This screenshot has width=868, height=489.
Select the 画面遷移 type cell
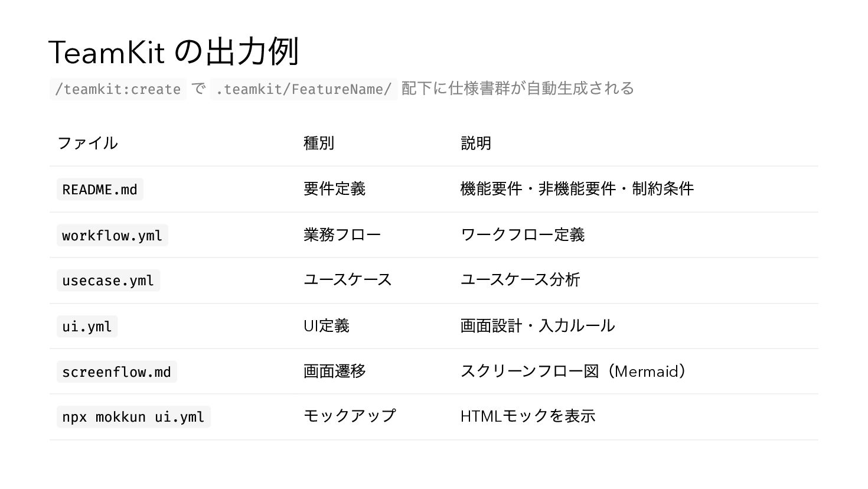[x=334, y=371]
